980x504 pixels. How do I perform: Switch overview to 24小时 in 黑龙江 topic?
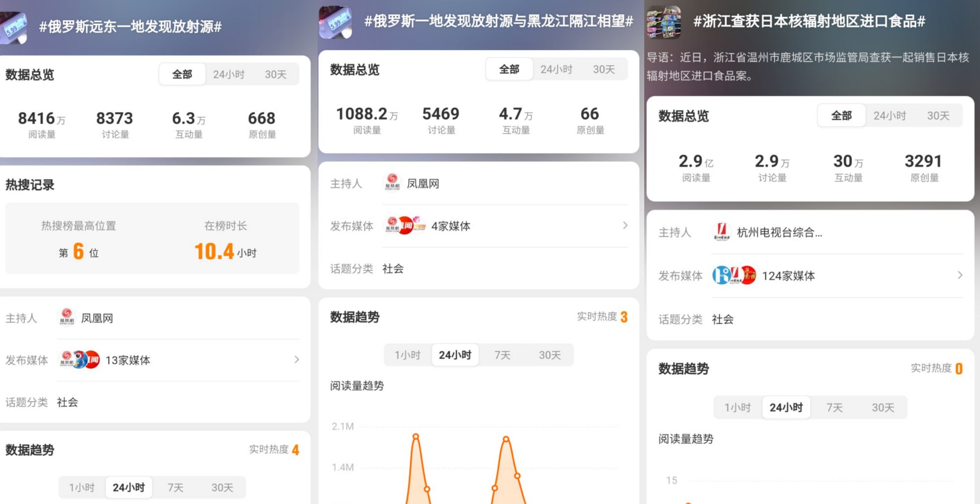556,69
